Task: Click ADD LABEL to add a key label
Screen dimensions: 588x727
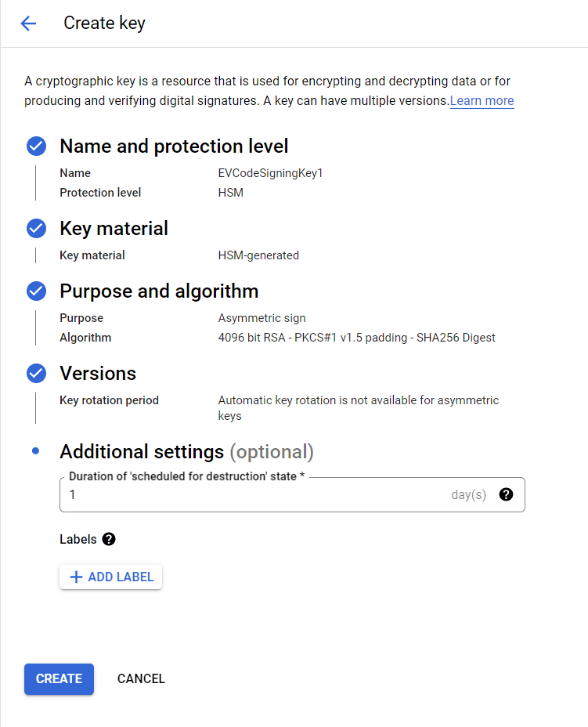Action: (x=110, y=577)
